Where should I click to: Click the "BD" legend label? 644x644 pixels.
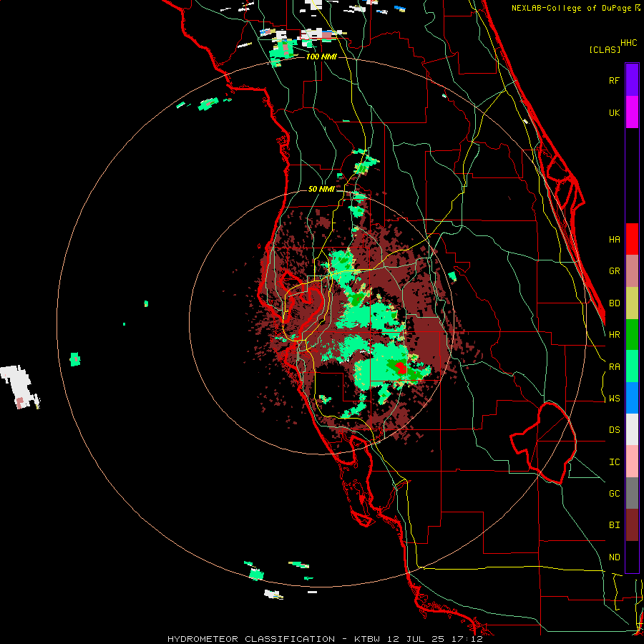click(614, 303)
